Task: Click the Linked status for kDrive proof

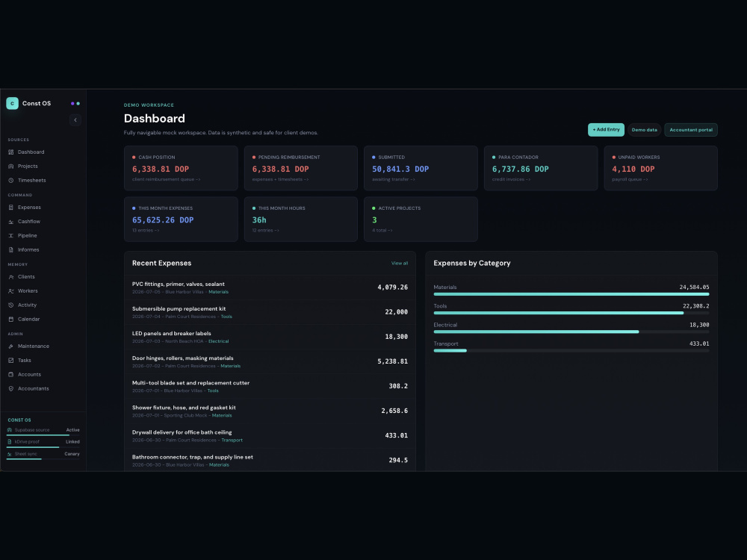Action: [72, 442]
